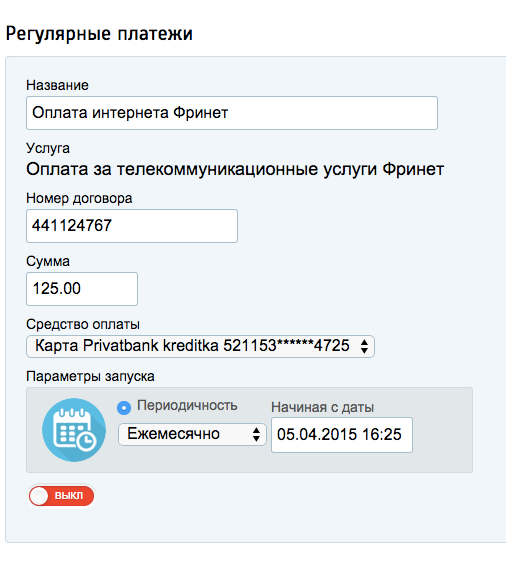Click the up-down arrows of the card selector
This screenshot has height=566, width=506.
364,347
